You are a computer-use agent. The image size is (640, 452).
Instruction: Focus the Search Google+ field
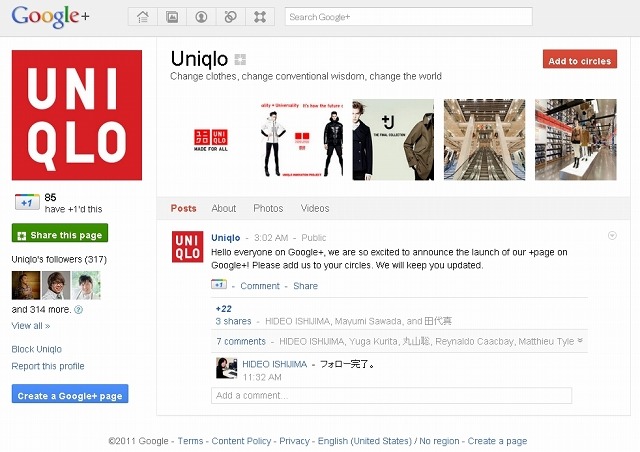[x=409, y=17]
